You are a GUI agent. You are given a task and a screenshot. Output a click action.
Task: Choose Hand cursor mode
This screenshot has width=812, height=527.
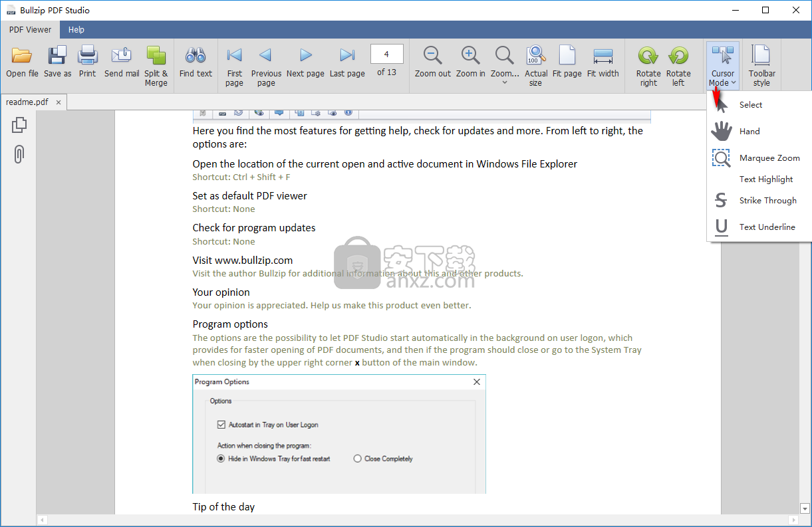tap(759, 131)
